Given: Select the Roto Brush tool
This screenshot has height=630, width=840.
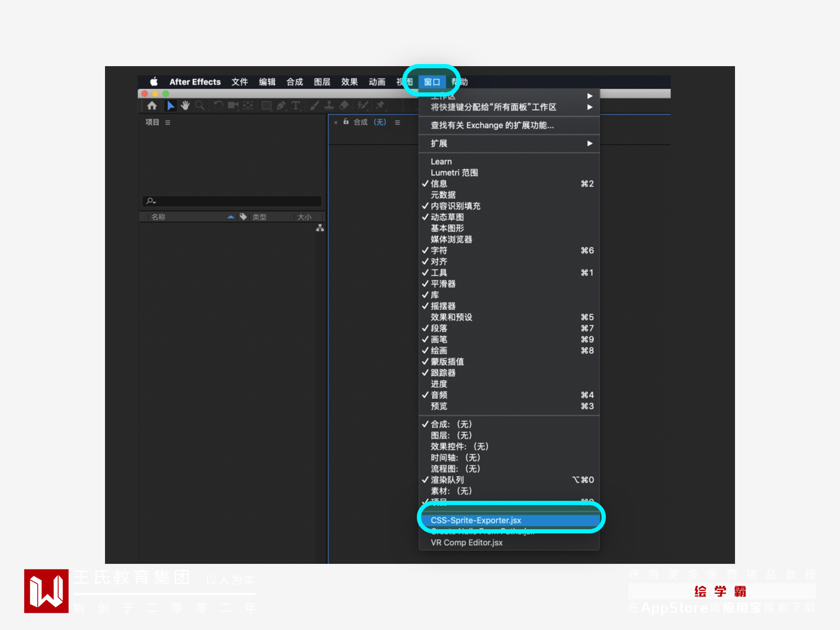Looking at the screenshot, I should tap(363, 106).
